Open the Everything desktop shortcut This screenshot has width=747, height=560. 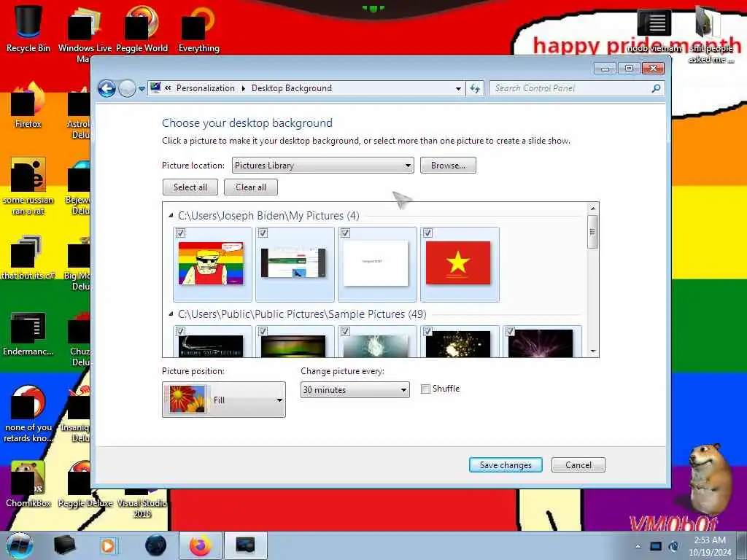(199, 28)
